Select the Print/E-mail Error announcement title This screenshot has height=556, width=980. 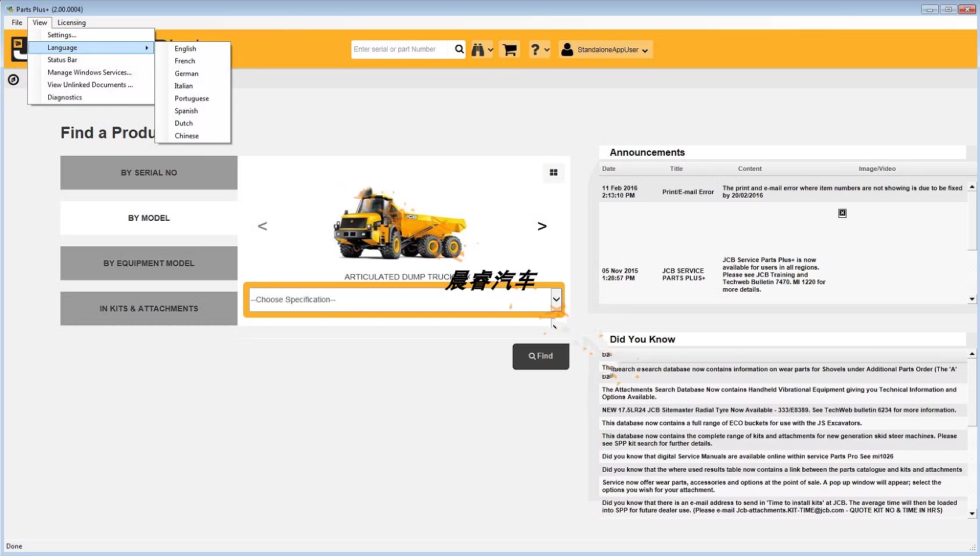tap(688, 192)
